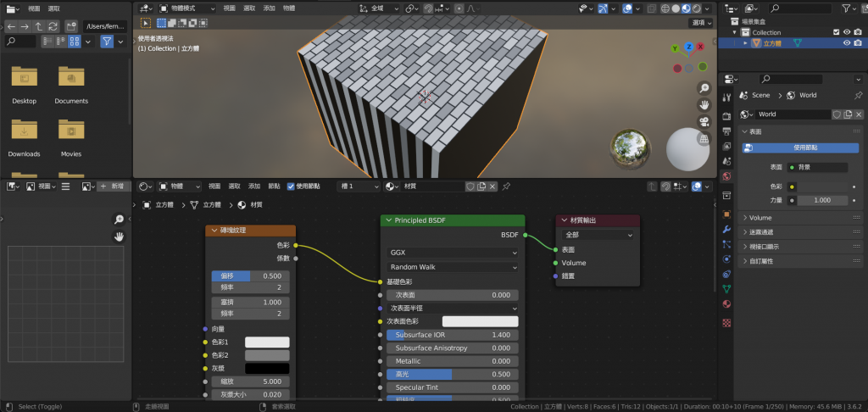
Task: Unlink the World datablock with X
Action: point(860,114)
